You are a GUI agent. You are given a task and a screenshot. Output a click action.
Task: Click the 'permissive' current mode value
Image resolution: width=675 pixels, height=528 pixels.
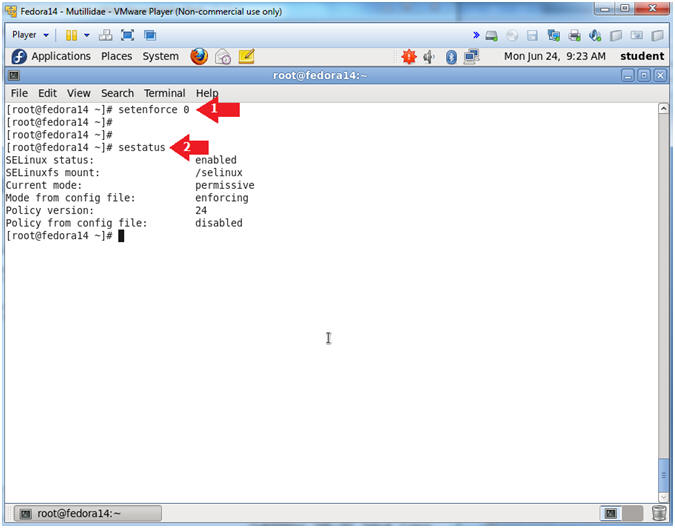[225, 185]
